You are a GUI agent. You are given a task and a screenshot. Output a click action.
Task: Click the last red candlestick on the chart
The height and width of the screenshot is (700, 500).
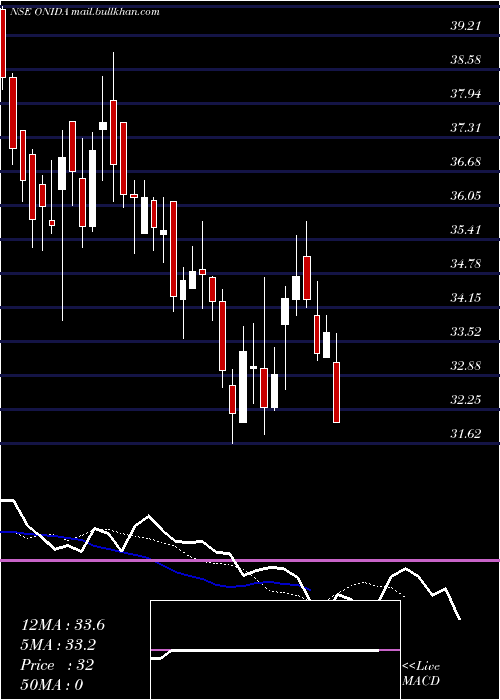[x=336, y=392]
